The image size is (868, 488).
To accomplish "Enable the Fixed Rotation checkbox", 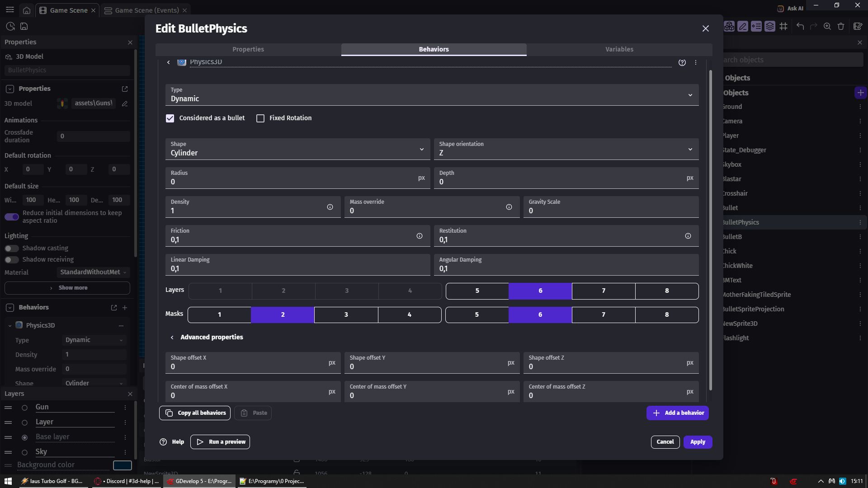I will (x=260, y=118).
